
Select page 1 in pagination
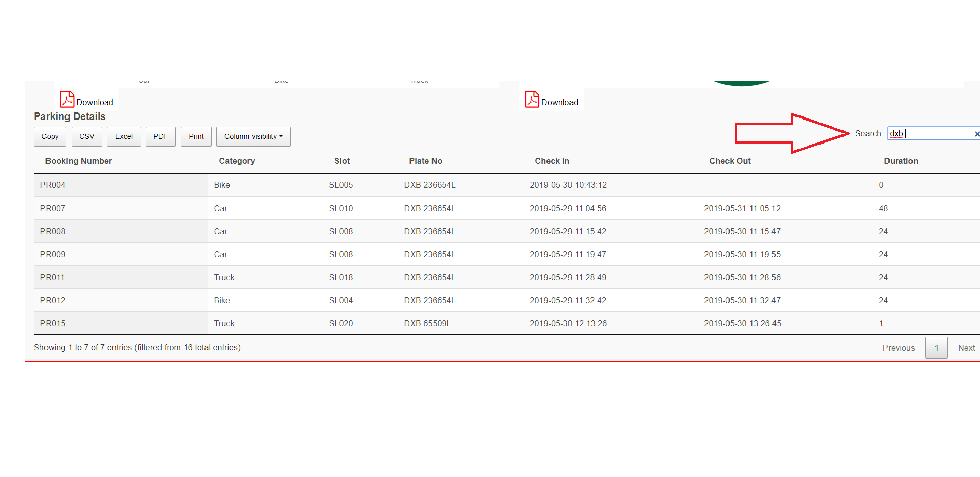[936, 348]
